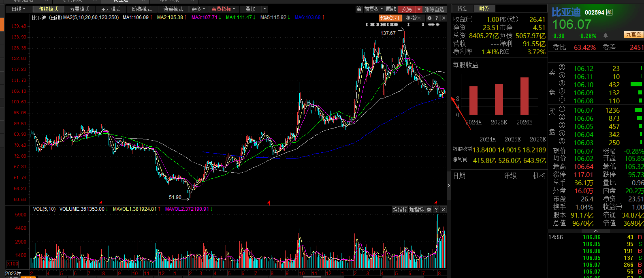644x278 pixels.
Task: Click the 评级 column header
Action: pos(510,175)
